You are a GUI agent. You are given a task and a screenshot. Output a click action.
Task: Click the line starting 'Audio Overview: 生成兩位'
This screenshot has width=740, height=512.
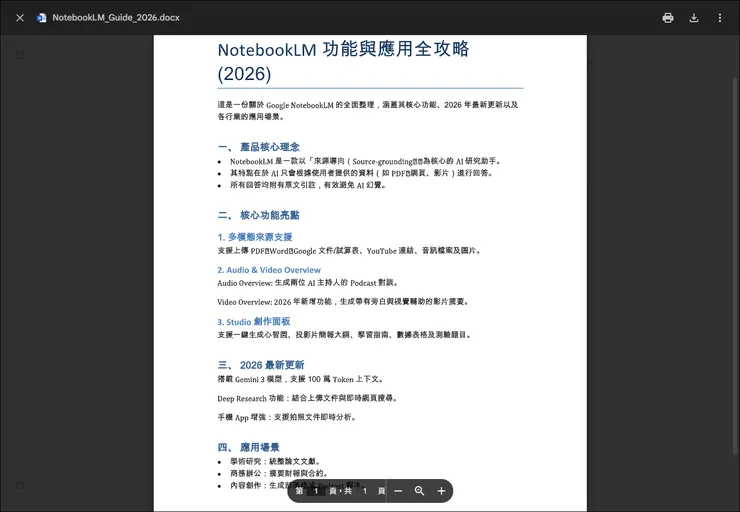tap(308, 283)
